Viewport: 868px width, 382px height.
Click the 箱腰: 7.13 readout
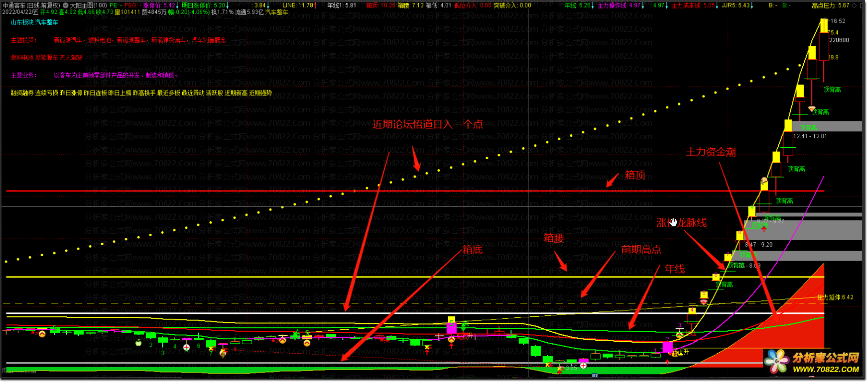click(x=410, y=5)
